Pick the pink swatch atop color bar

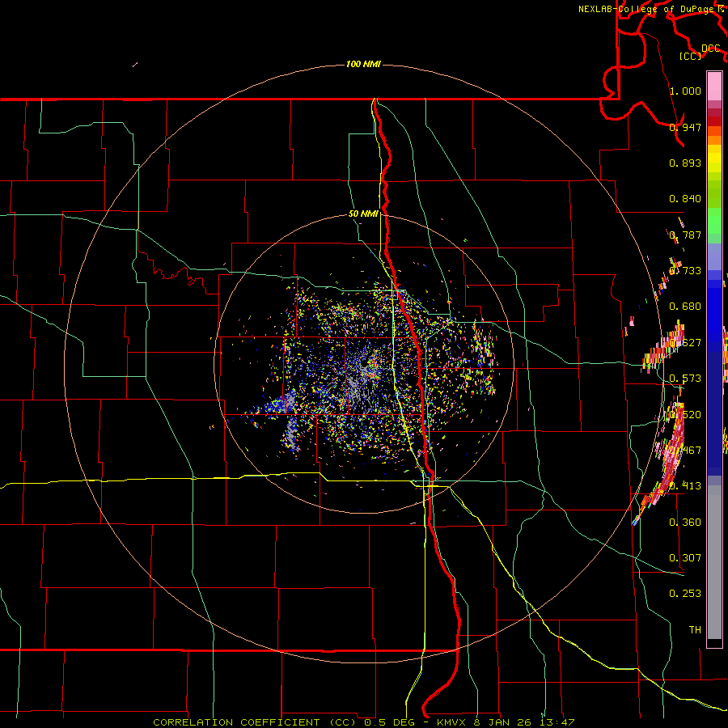point(714,87)
